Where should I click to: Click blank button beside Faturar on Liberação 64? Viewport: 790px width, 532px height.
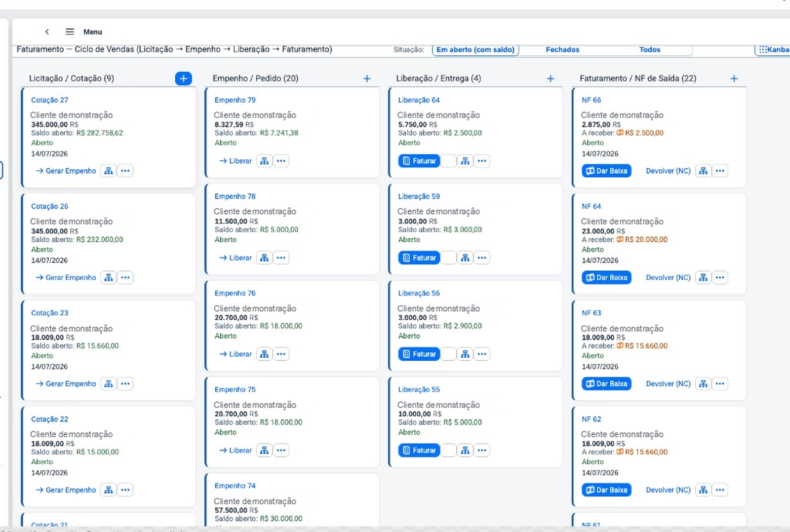pos(448,161)
